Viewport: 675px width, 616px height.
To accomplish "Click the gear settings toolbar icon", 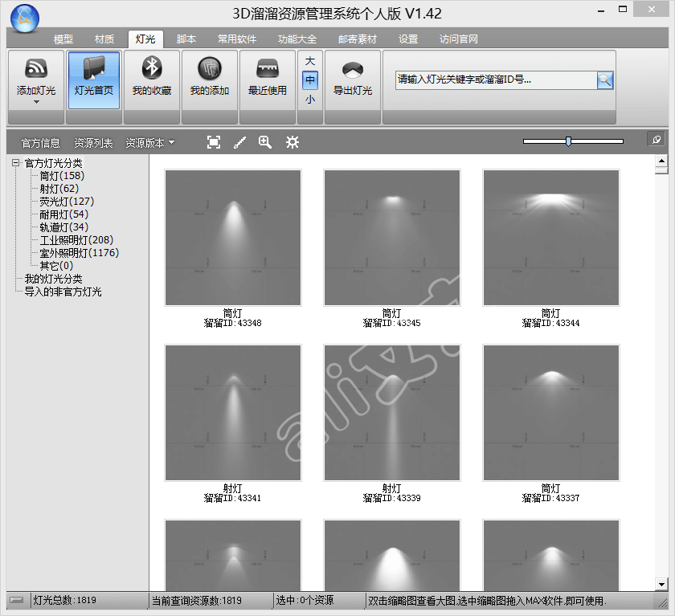I will (292, 142).
